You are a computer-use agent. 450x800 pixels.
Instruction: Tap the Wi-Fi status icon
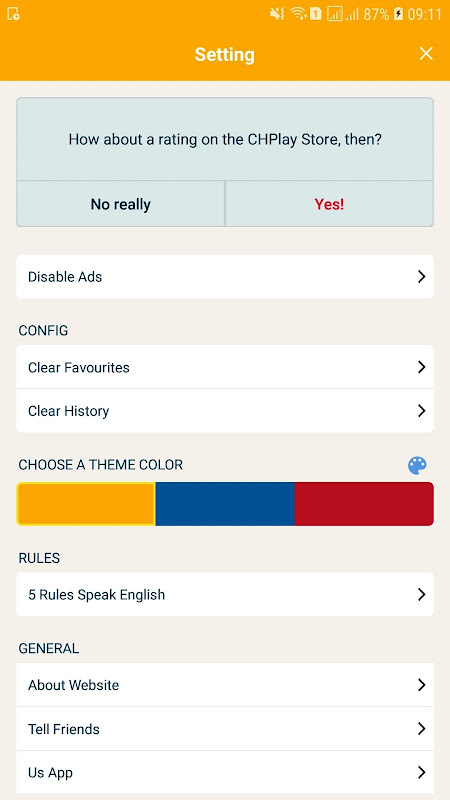(x=298, y=14)
